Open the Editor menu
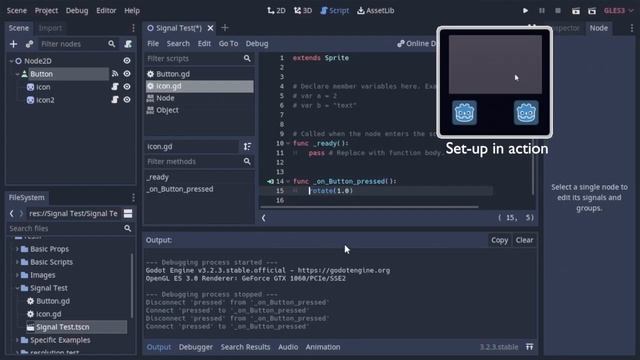 [106, 11]
